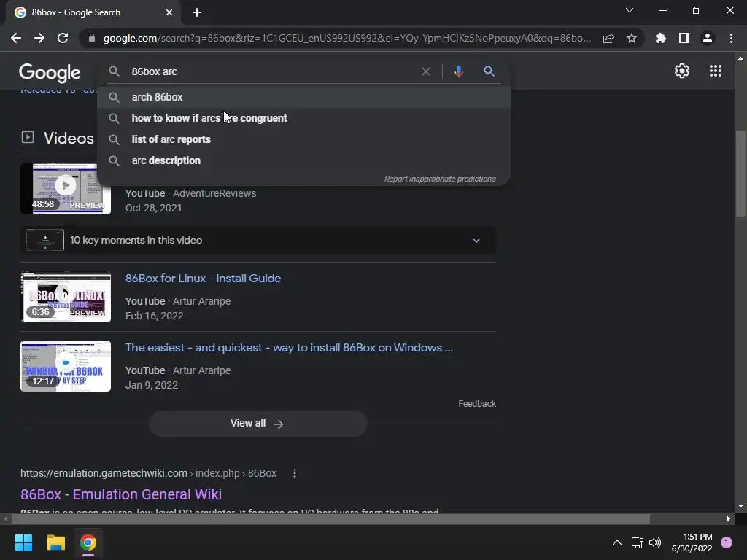Choose the 'arc description' suggestion

(x=303, y=160)
